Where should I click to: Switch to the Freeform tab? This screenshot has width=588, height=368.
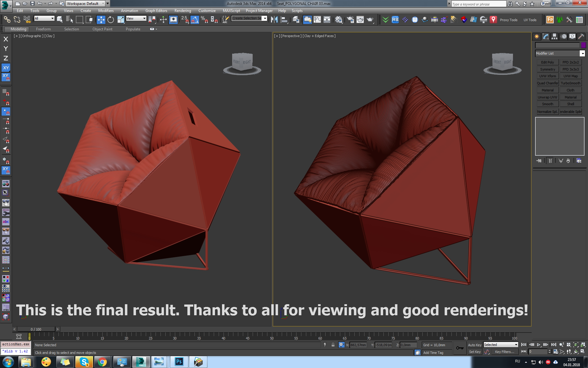pos(43,29)
